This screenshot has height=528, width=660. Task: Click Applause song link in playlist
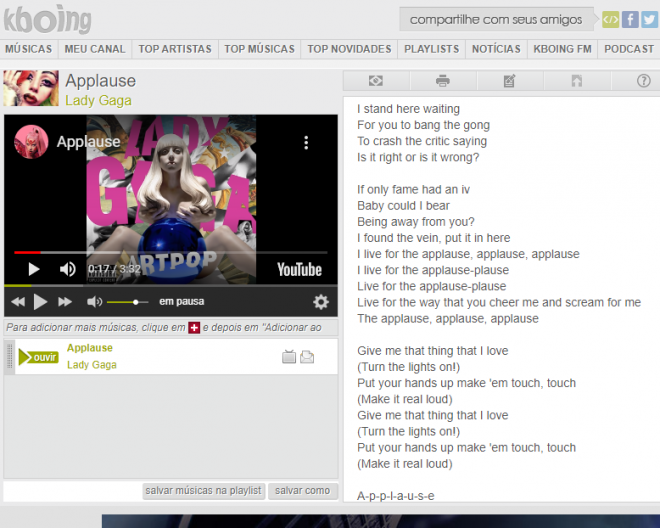[90, 348]
